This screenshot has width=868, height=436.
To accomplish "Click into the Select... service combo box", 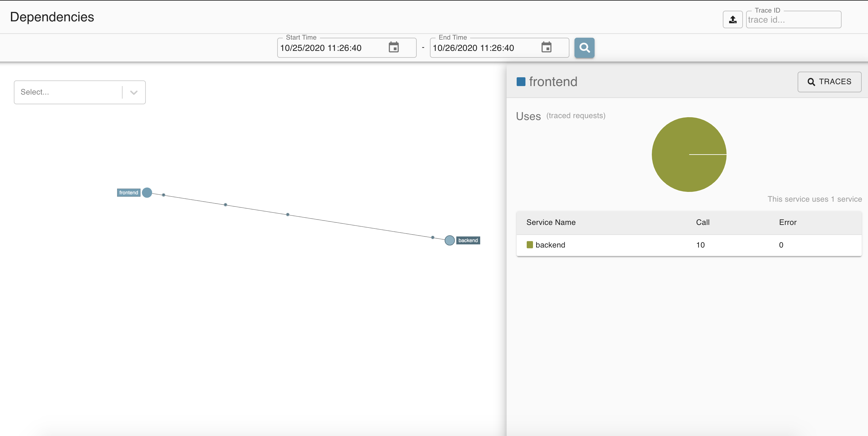I will coord(67,92).
